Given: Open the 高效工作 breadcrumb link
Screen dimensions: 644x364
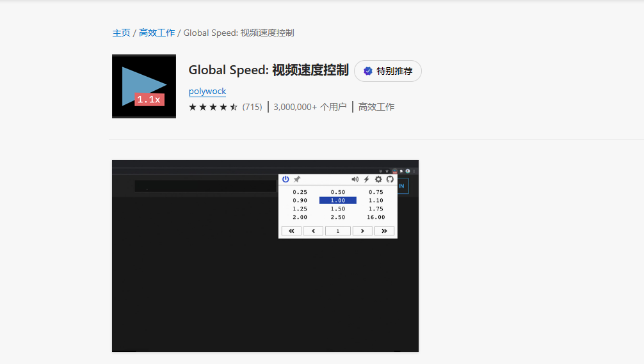Looking at the screenshot, I should point(156,33).
